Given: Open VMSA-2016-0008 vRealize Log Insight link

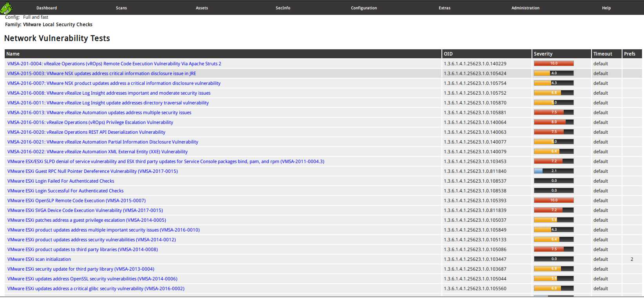Looking at the screenshot, I should coord(109,93).
